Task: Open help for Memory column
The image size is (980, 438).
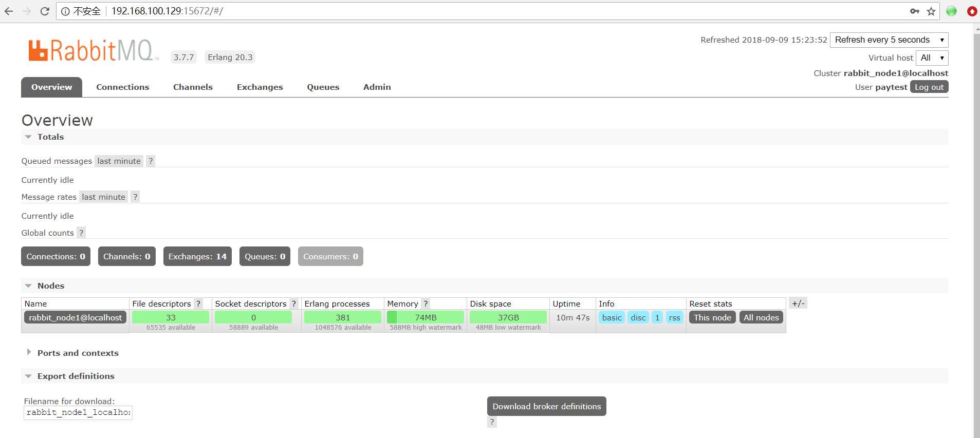Action: 426,304
